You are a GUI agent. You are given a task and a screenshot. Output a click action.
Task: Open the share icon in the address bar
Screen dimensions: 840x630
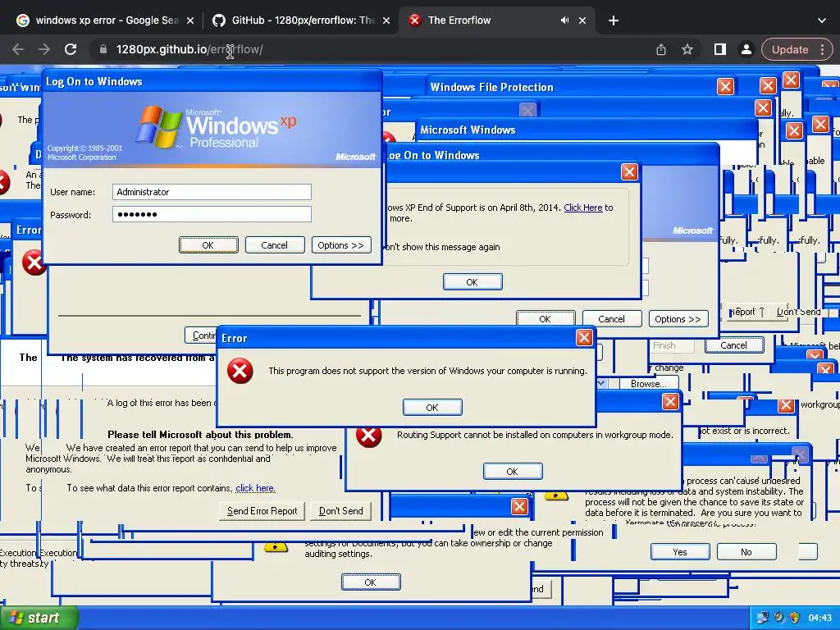661,49
